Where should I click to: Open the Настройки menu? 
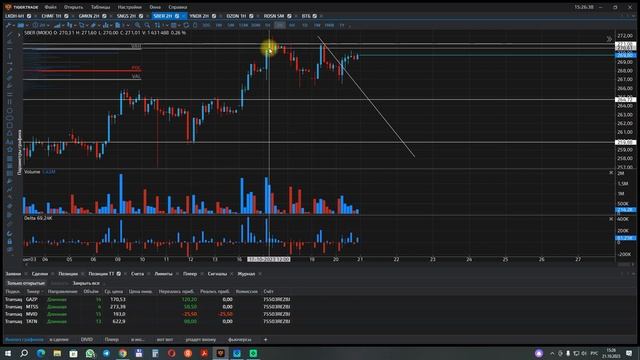[x=130, y=7]
